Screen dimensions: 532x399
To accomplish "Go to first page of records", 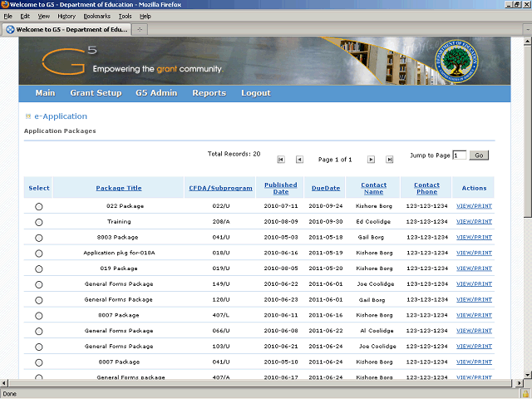I will pos(281,160).
